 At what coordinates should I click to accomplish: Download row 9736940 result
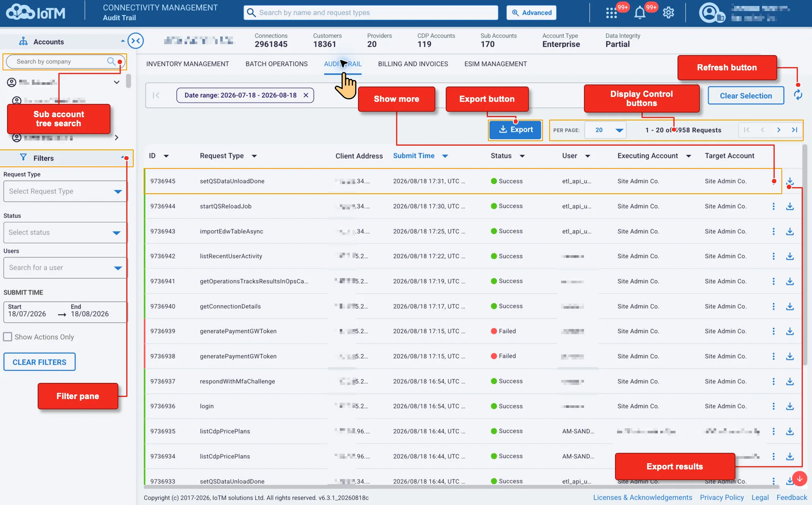pos(790,306)
